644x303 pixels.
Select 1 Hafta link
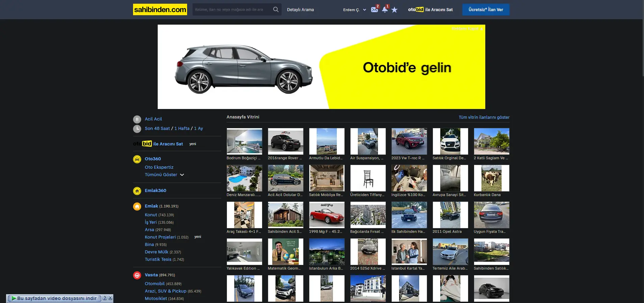point(182,129)
